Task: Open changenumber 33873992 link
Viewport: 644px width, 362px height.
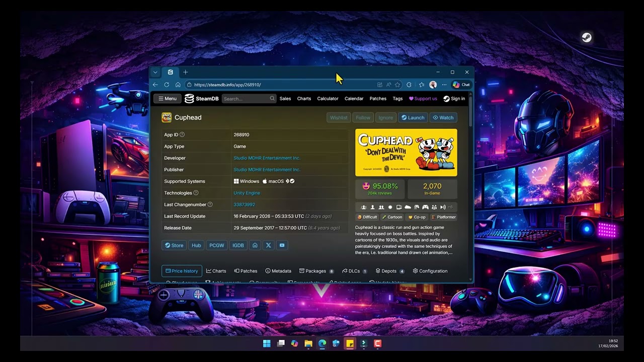Action: click(x=244, y=205)
